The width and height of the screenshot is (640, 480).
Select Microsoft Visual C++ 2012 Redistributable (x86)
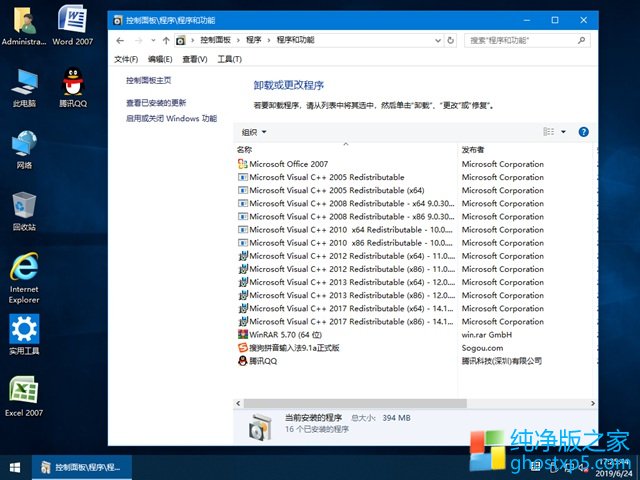[x=345, y=269]
